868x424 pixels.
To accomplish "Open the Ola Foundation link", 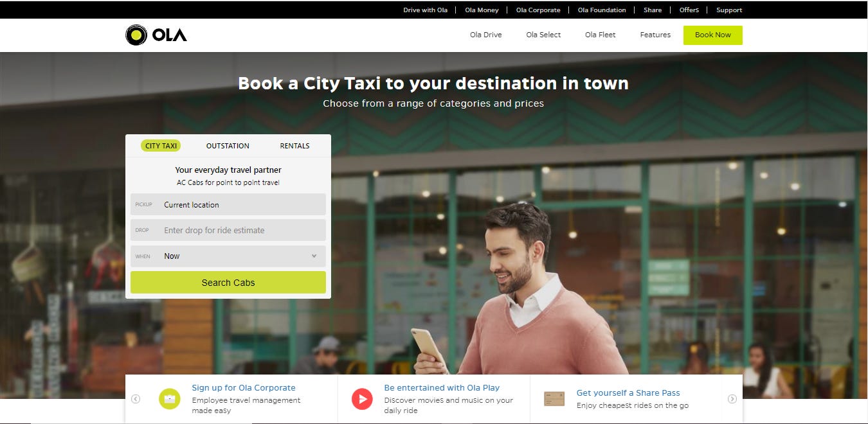I will click(602, 10).
